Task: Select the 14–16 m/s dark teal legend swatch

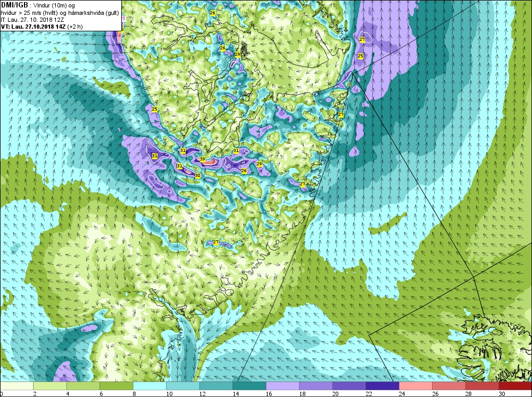Action: (x=250, y=386)
